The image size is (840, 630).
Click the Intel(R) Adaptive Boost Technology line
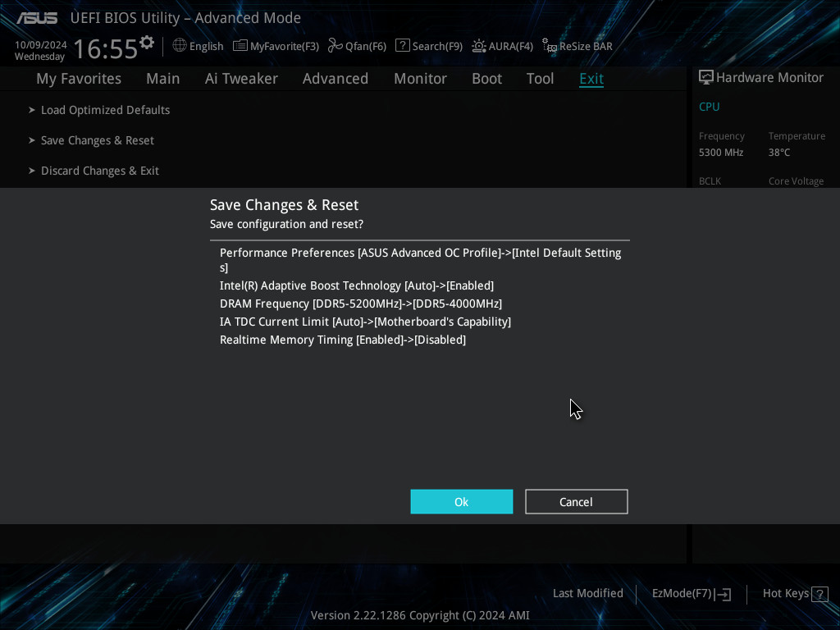coord(357,285)
